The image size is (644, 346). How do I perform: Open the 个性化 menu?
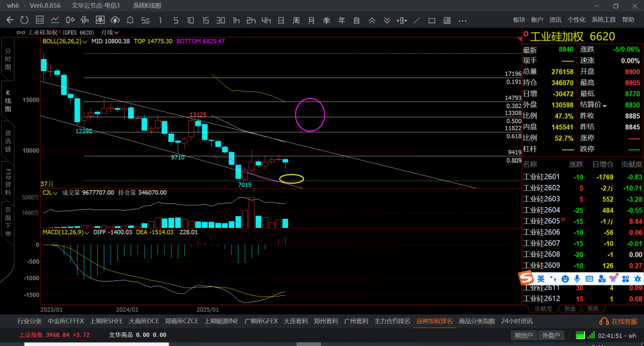tap(576, 20)
